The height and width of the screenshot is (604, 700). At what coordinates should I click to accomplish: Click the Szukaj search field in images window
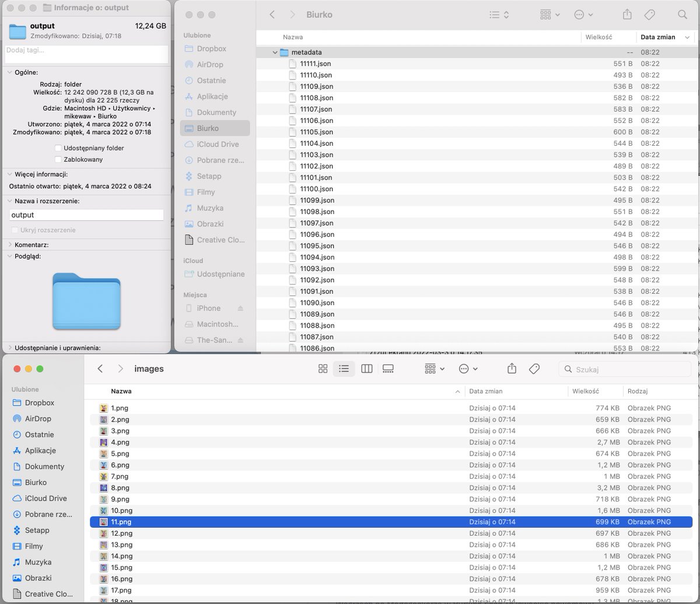(x=625, y=369)
